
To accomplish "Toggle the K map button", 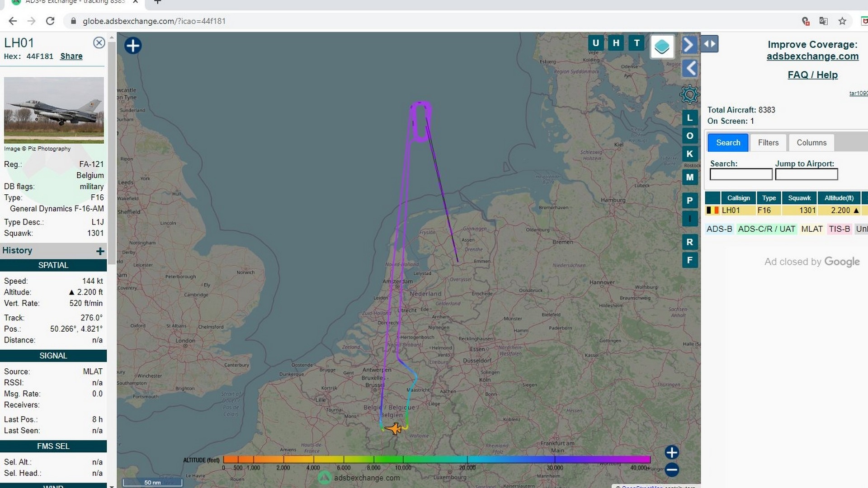I will point(689,154).
